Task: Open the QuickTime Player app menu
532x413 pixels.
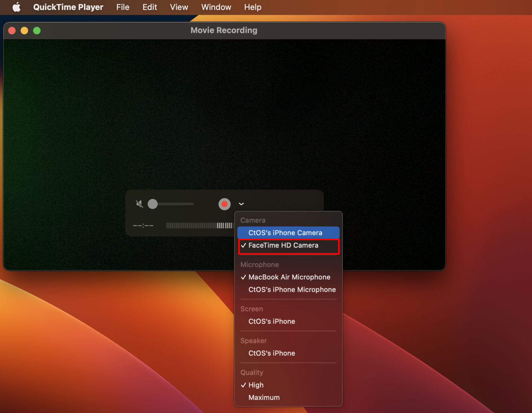Action: (68, 7)
